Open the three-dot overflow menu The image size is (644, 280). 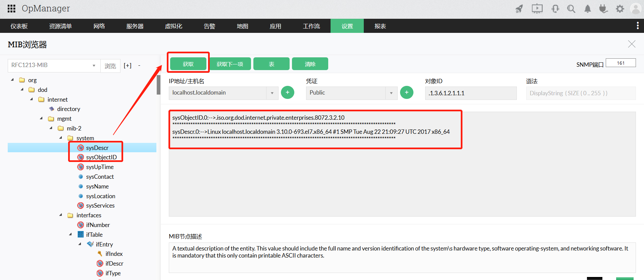[x=638, y=26]
